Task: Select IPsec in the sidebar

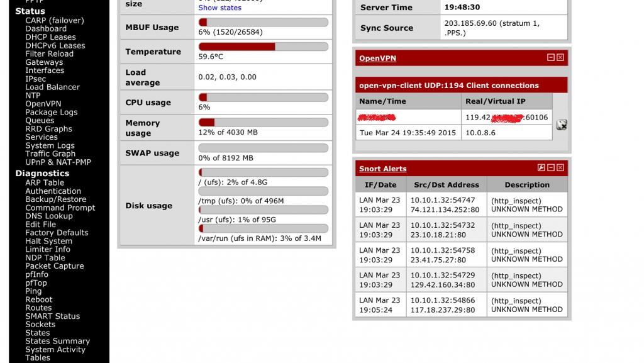Action: click(x=36, y=79)
